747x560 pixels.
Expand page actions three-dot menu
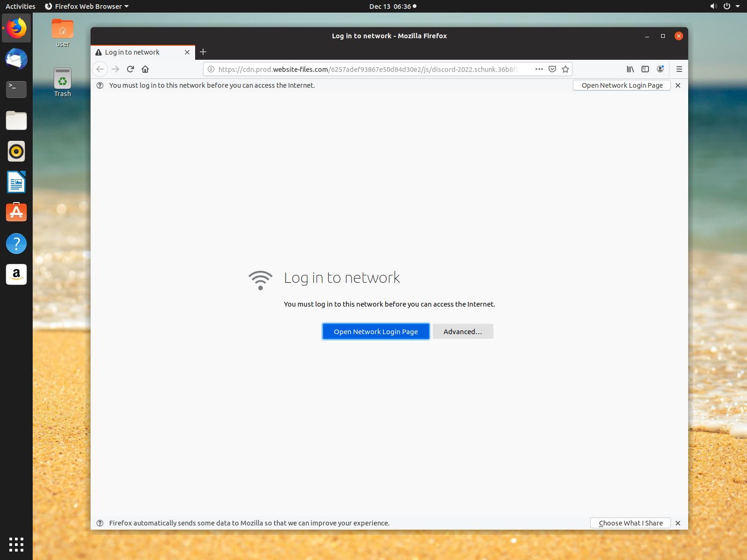pyautogui.click(x=539, y=69)
